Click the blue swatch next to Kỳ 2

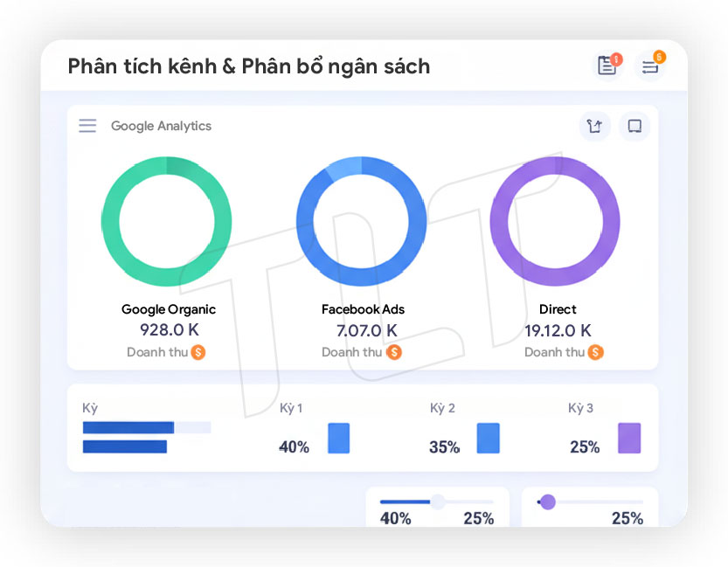489,439
